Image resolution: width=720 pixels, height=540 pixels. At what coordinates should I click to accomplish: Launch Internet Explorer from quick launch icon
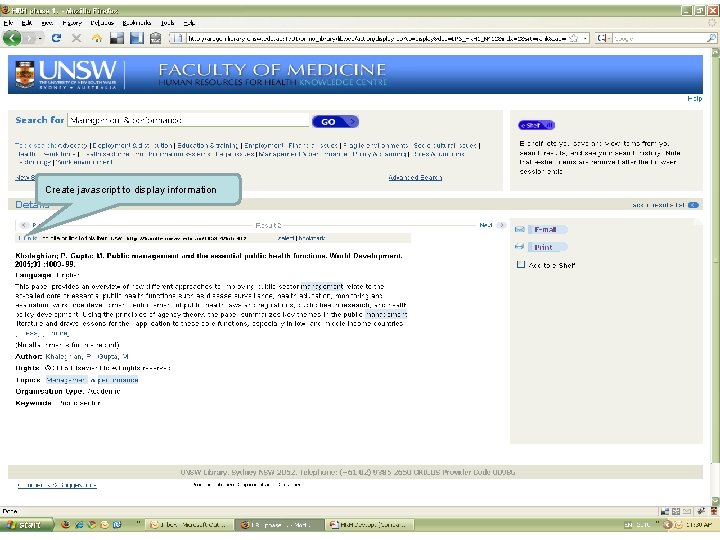[79, 524]
